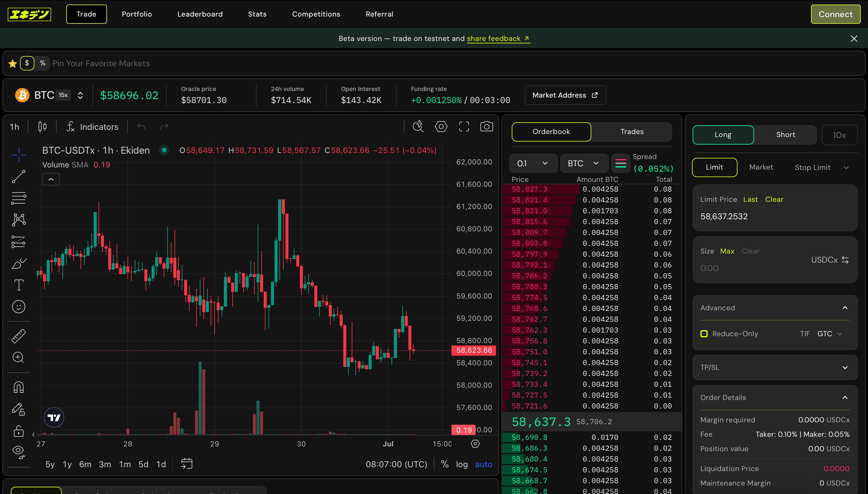Image resolution: width=868 pixels, height=494 pixels.
Task: Select the text annotation tool
Action: tap(19, 285)
